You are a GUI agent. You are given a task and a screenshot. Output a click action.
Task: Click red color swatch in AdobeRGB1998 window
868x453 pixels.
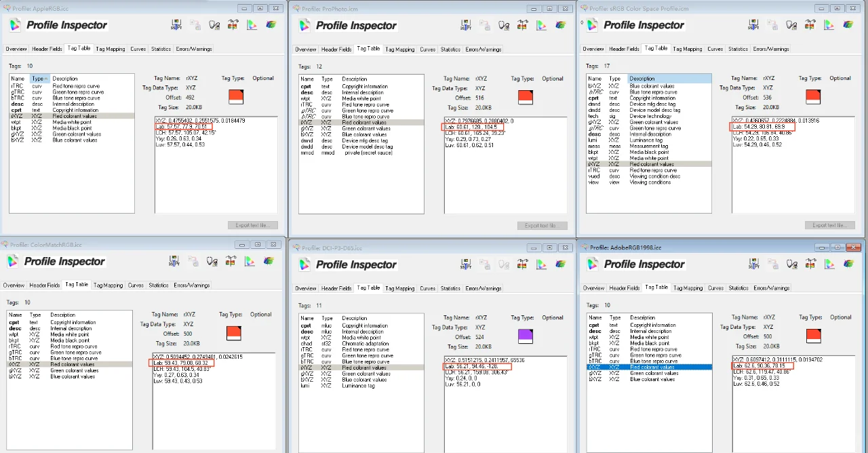[x=813, y=335]
